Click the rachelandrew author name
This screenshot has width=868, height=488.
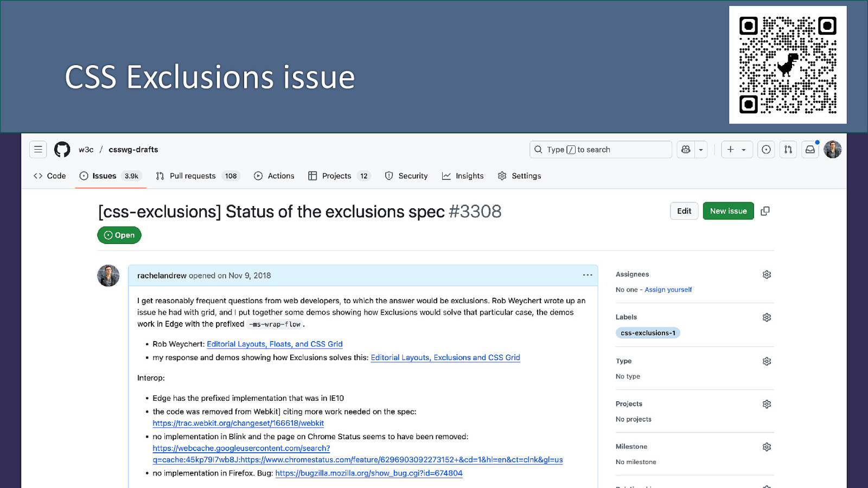tap(162, 275)
